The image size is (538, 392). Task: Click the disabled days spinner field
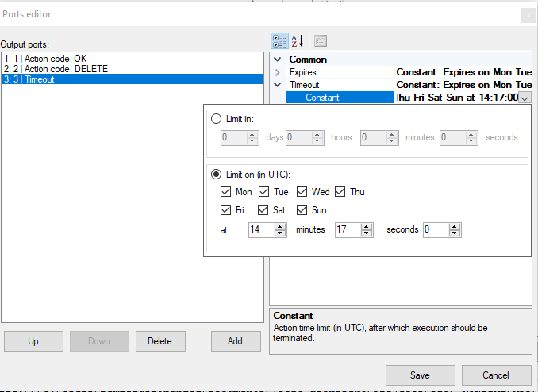click(234, 137)
